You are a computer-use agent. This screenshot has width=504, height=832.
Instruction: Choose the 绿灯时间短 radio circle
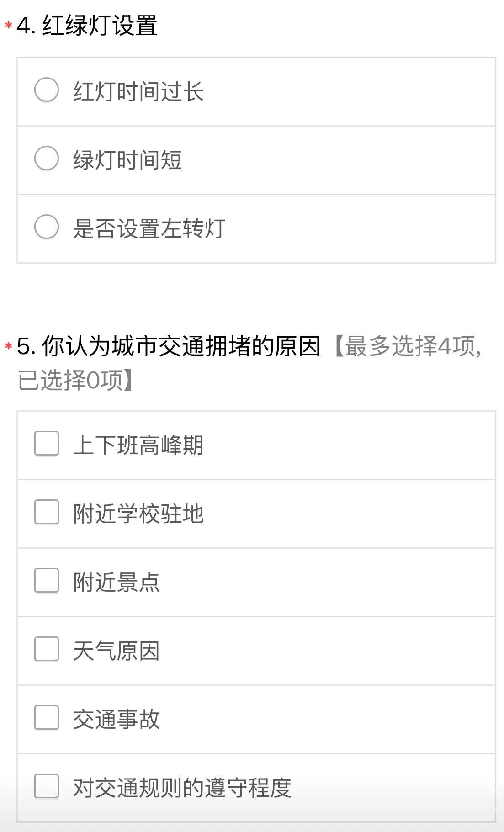coord(47,158)
